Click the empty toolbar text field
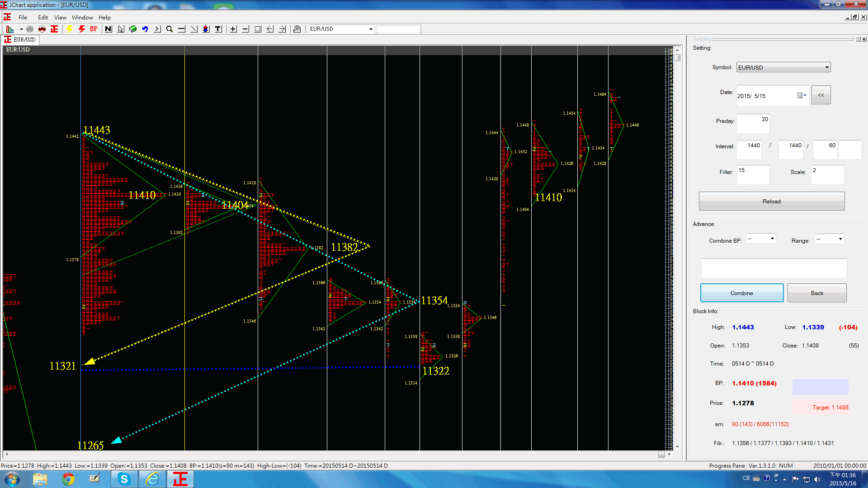 (x=398, y=29)
